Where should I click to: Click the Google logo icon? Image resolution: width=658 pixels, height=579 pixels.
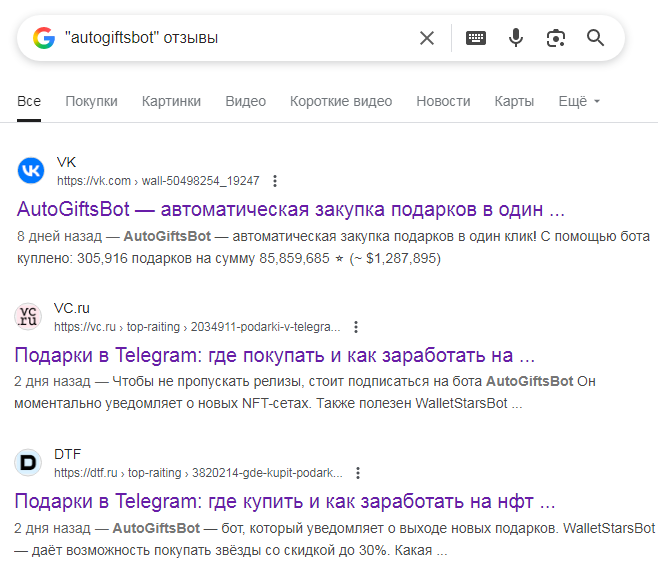[43, 38]
